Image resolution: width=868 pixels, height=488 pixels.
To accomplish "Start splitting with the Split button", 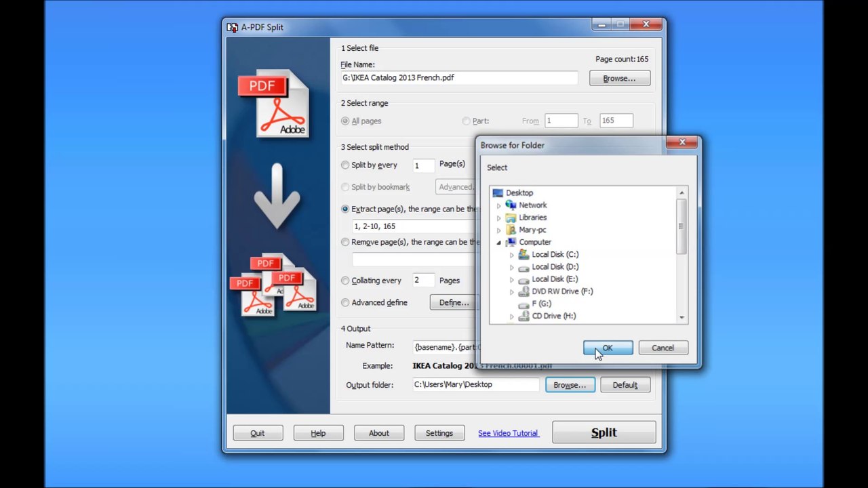I will 604,432.
